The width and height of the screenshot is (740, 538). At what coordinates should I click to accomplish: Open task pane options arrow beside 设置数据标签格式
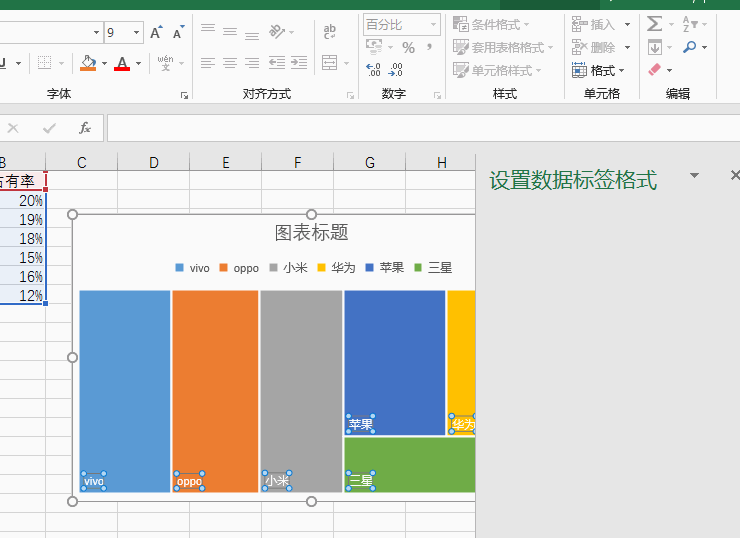tap(694, 176)
